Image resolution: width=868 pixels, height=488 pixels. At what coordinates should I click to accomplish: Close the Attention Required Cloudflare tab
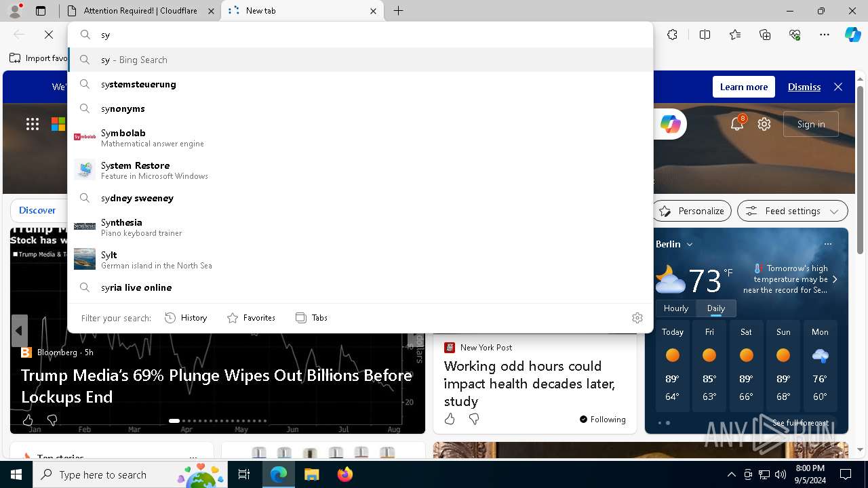211,11
